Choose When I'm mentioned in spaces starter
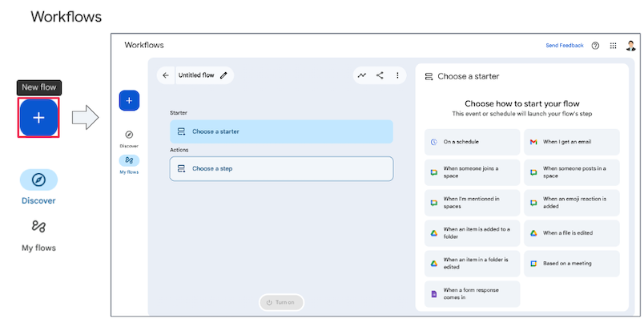 pos(472,203)
